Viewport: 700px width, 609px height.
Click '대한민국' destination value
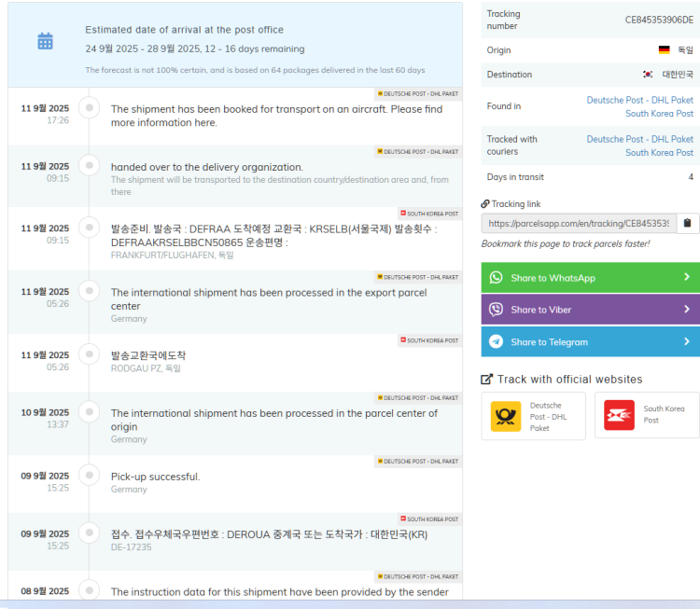coord(678,75)
